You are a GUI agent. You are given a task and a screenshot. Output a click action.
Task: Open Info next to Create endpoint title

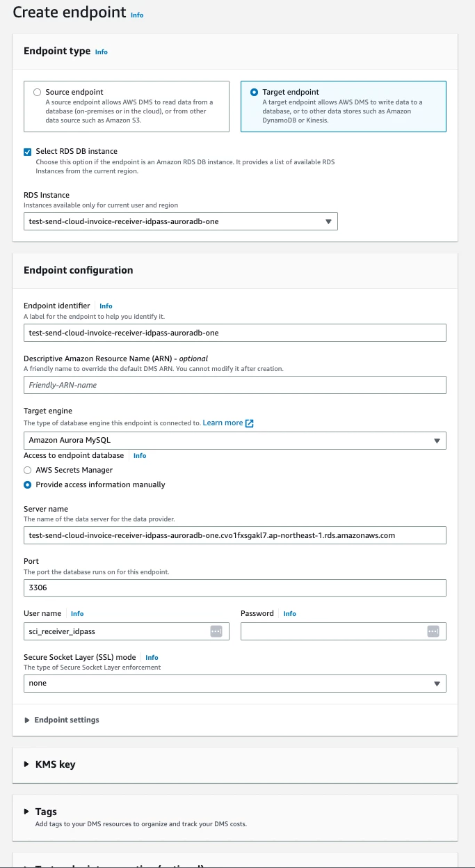click(x=138, y=15)
